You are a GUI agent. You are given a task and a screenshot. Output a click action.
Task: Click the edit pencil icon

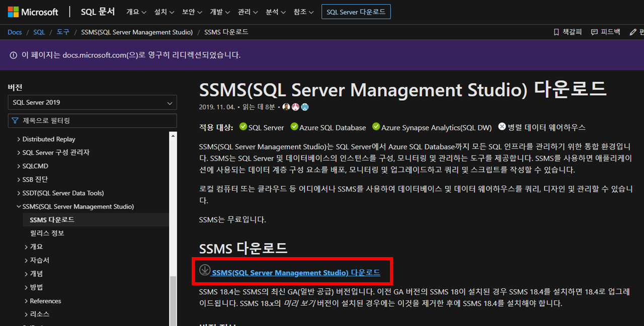[633, 32]
